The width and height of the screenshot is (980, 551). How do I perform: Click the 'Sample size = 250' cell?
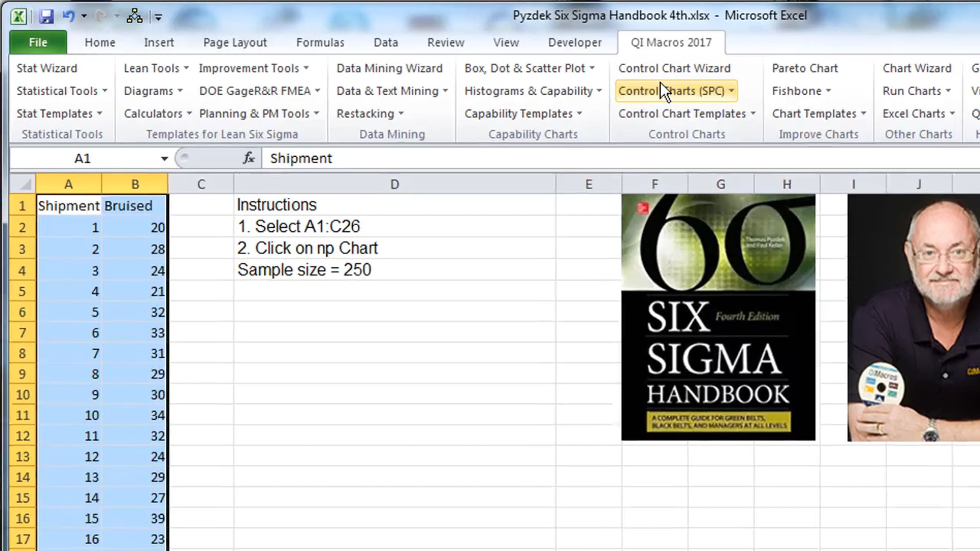[x=394, y=270]
